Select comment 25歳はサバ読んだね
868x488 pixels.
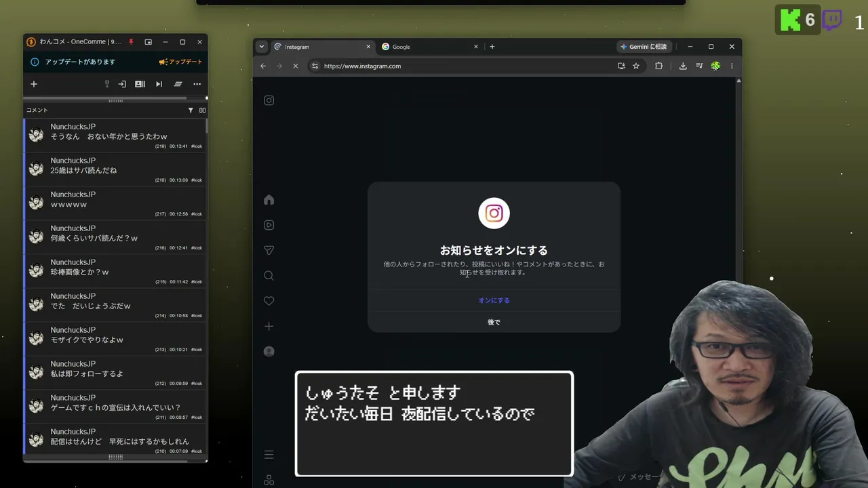(x=115, y=170)
